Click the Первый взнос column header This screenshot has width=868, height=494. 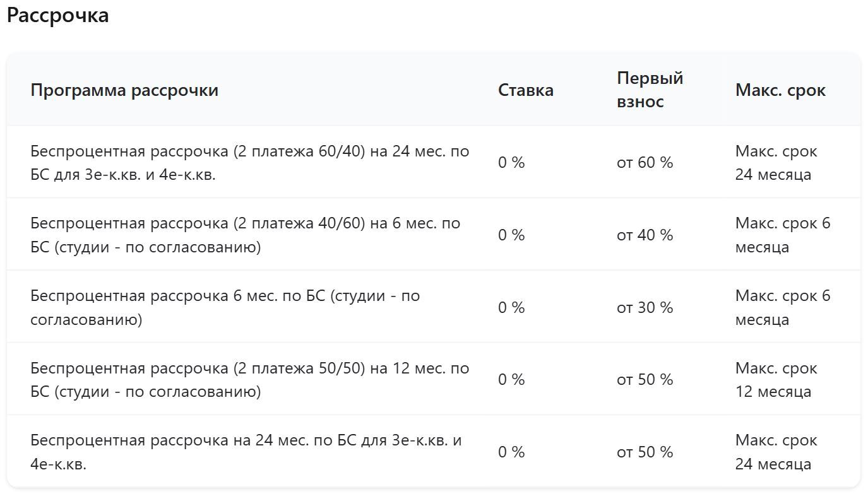[650, 90]
